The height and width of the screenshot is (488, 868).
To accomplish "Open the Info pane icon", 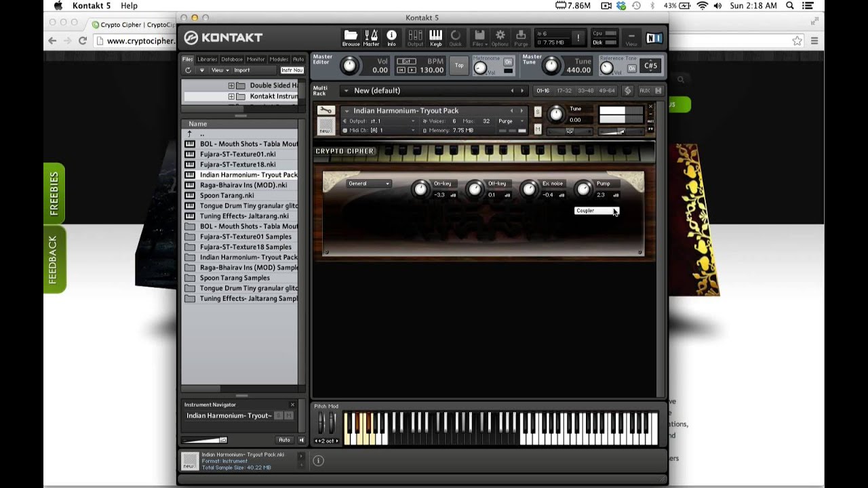I will coord(391,38).
